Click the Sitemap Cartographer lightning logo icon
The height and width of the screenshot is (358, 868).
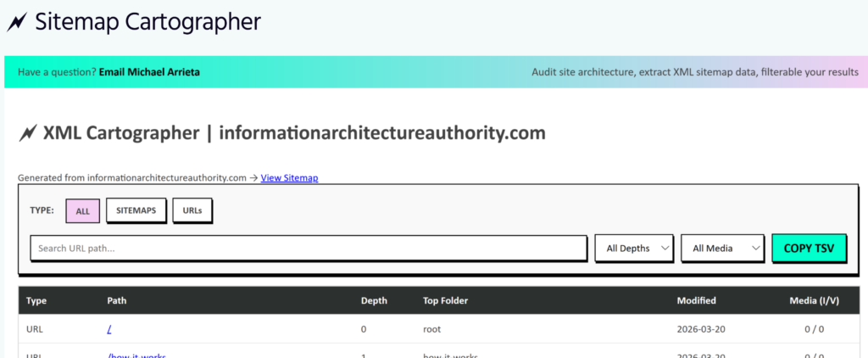coord(17,22)
